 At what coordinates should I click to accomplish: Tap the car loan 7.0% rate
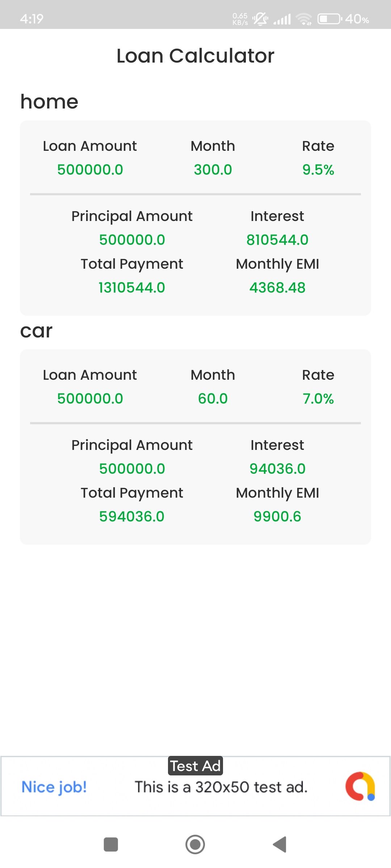coord(318,399)
